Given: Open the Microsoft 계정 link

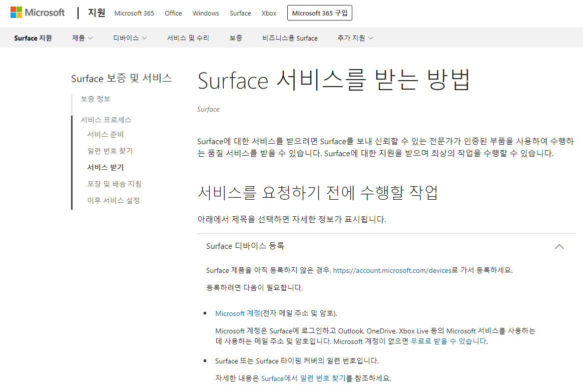Looking at the screenshot, I should click(238, 313).
